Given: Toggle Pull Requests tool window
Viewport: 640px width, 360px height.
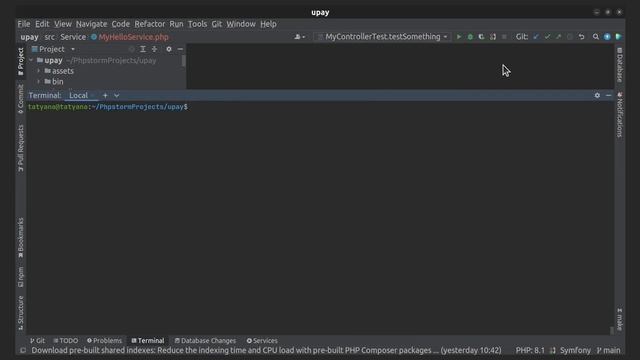Looking at the screenshot, I should (20, 148).
